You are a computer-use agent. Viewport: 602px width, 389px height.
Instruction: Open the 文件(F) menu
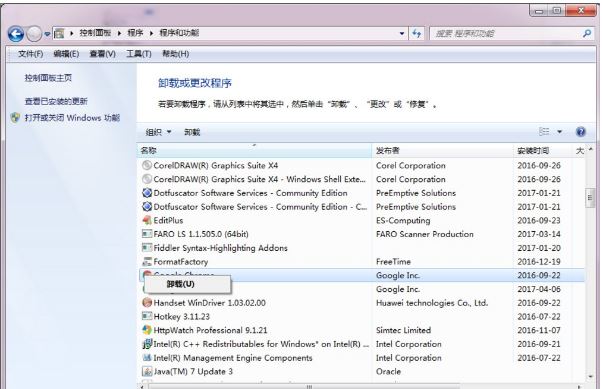click(x=30, y=54)
